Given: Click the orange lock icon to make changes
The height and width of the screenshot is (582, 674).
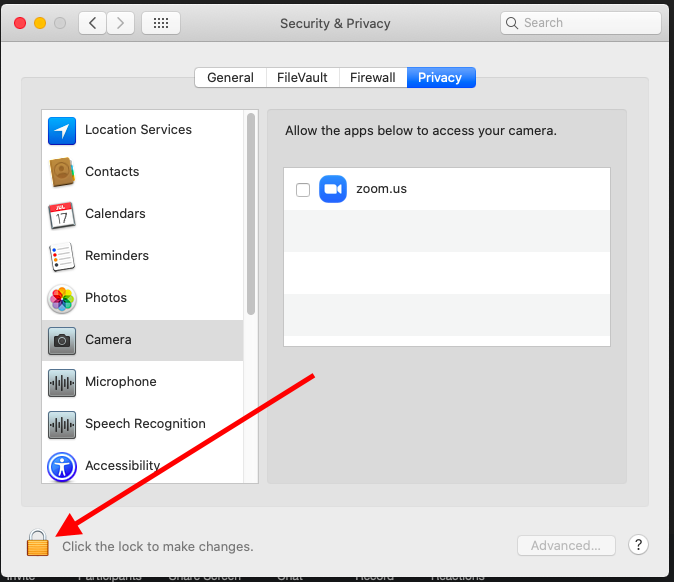Looking at the screenshot, I should pos(37,543).
